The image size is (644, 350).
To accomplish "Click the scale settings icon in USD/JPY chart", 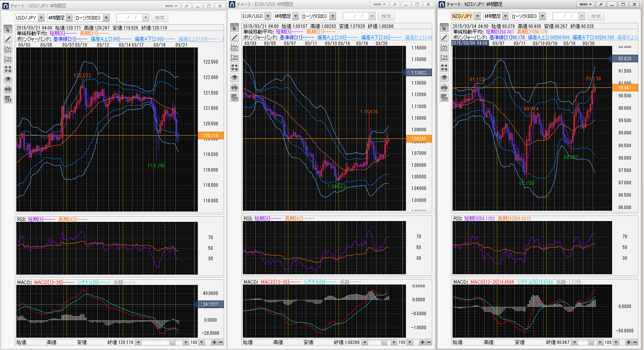I will coord(8,59).
